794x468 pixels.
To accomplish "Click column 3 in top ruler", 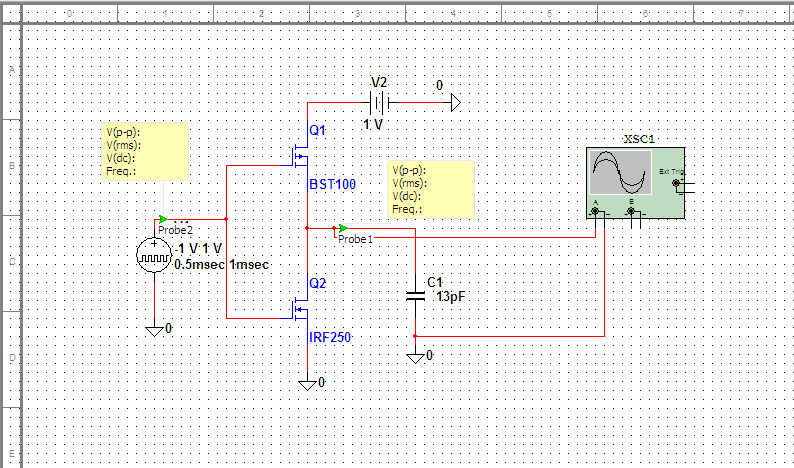I will [357, 14].
